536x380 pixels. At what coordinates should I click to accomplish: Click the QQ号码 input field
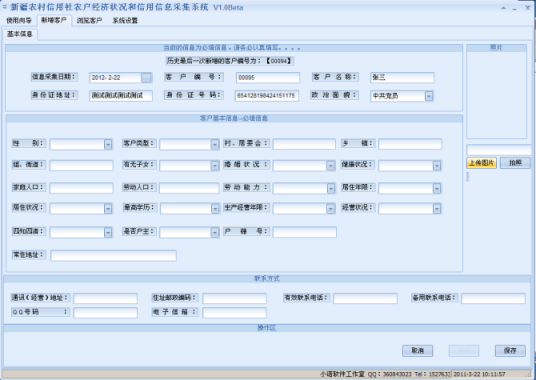tap(106, 313)
